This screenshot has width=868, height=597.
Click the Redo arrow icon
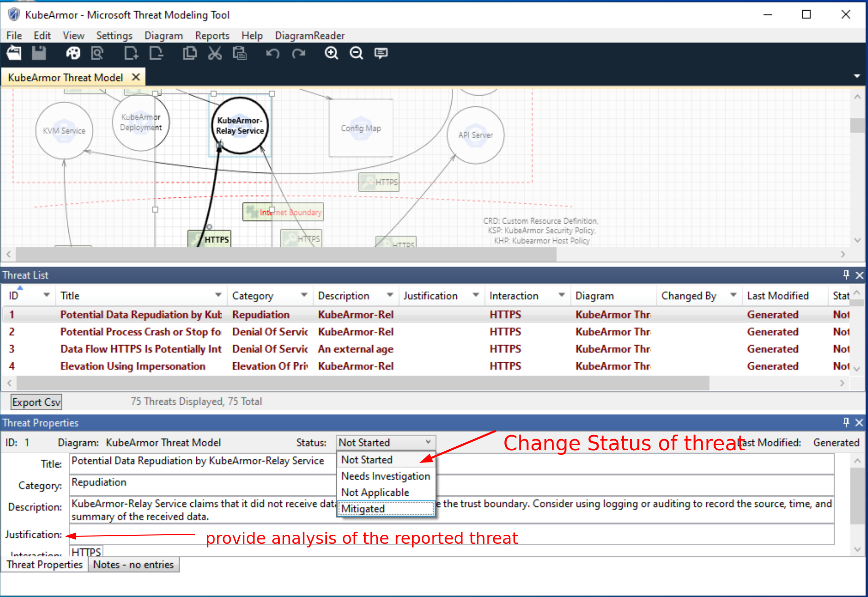[298, 53]
